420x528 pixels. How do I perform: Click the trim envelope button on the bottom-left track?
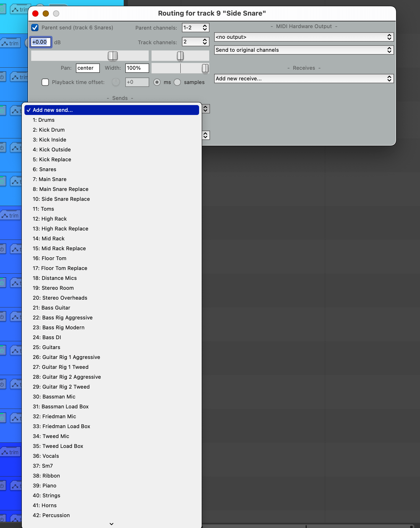pyautogui.click(x=10, y=452)
